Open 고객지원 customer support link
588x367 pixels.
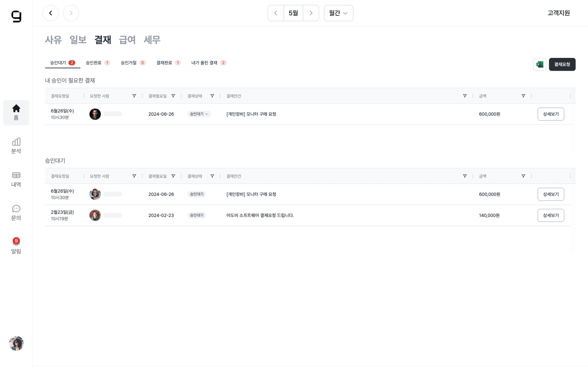(558, 13)
